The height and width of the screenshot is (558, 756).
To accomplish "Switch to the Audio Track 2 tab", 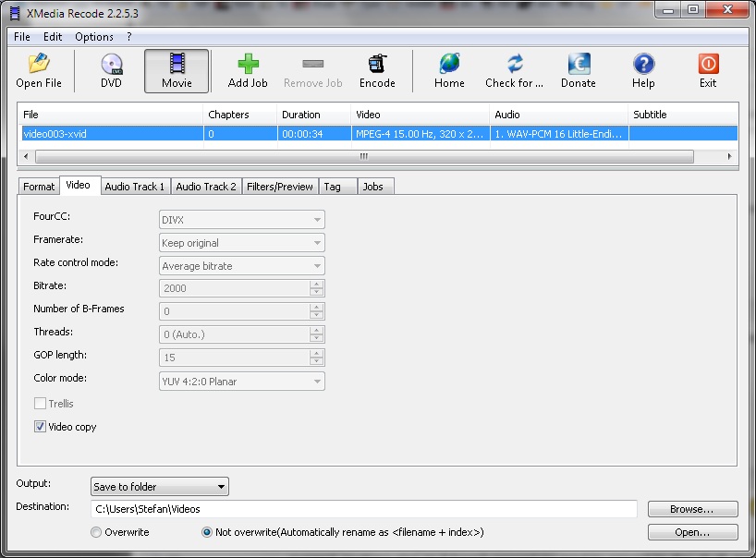I will coord(206,187).
